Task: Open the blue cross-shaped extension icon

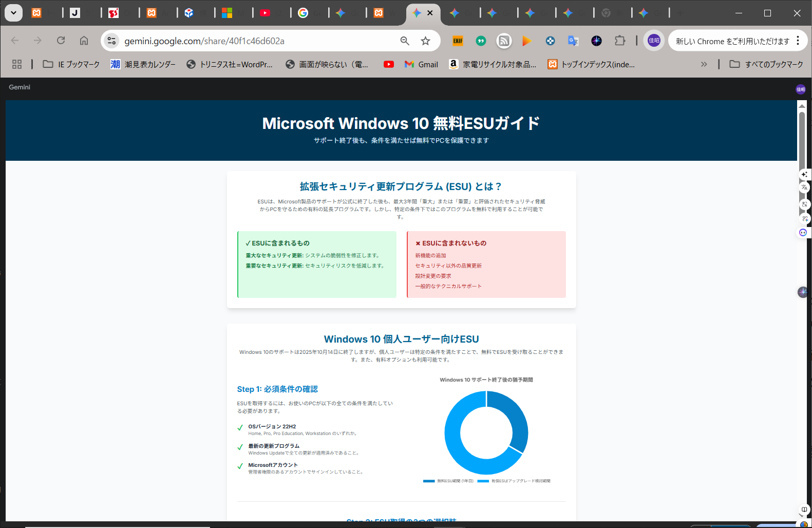Action: coord(550,41)
